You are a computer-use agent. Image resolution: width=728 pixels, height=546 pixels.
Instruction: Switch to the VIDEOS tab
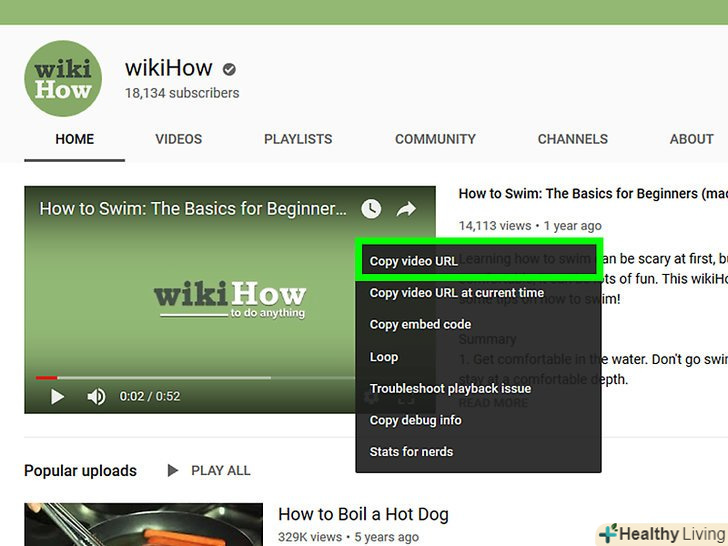pos(179,139)
